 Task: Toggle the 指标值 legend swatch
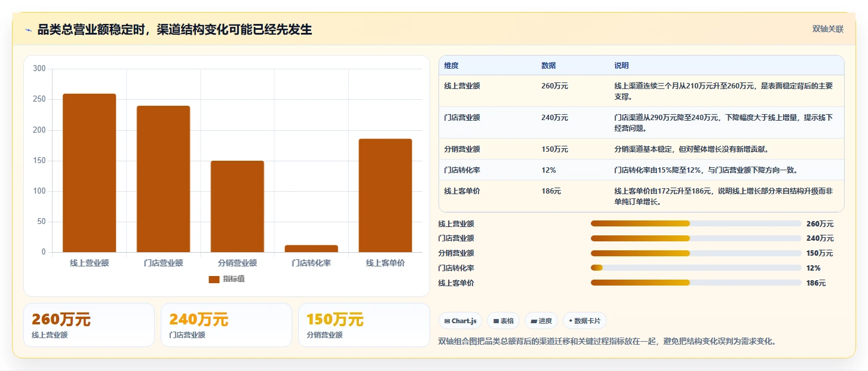tap(214, 280)
